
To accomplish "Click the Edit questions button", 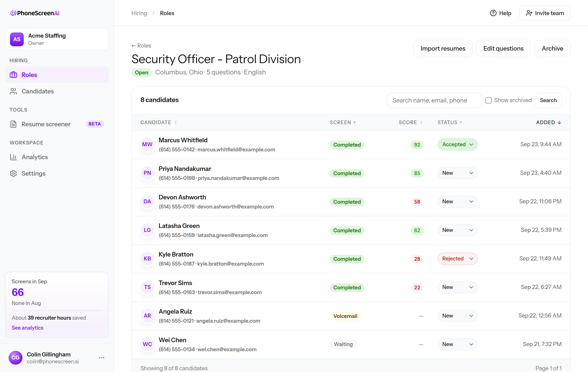I will click(x=503, y=48).
